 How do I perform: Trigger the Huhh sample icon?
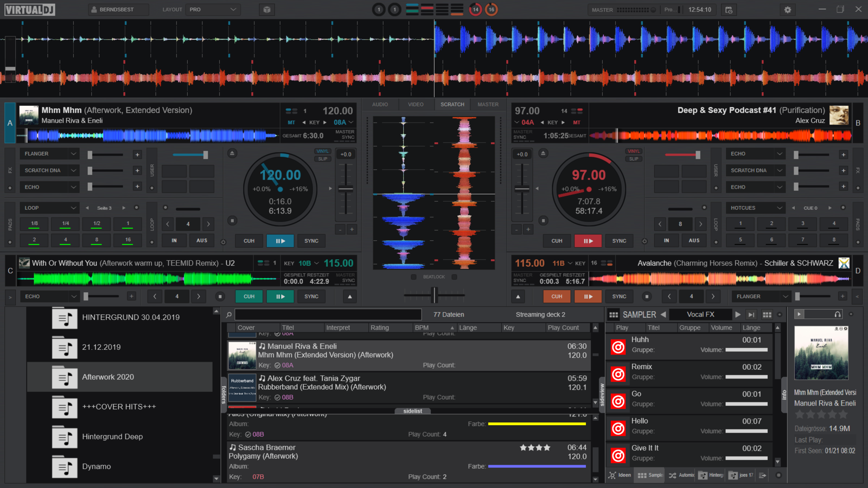[x=618, y=347]
